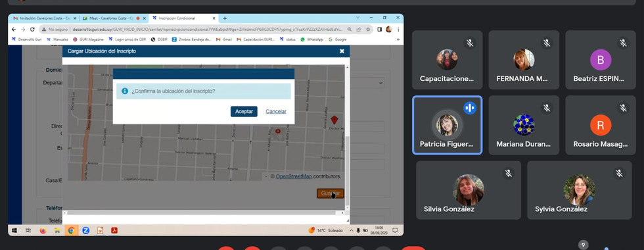This screenshot has height=250, width=644.
Task: Bookmark this page with the star icon
Action: coord(368,30)
